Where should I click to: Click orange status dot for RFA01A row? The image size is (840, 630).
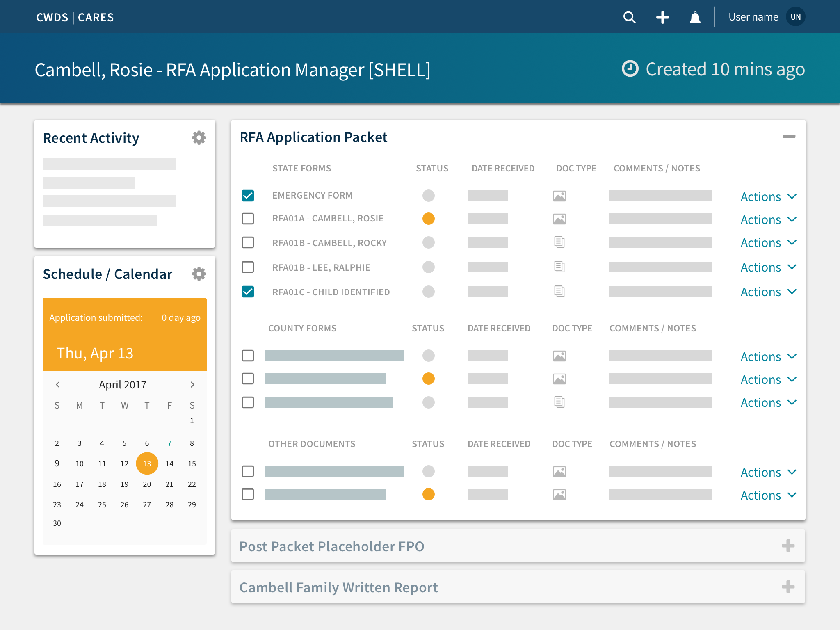pyautogui.click(x=428, y=219)
